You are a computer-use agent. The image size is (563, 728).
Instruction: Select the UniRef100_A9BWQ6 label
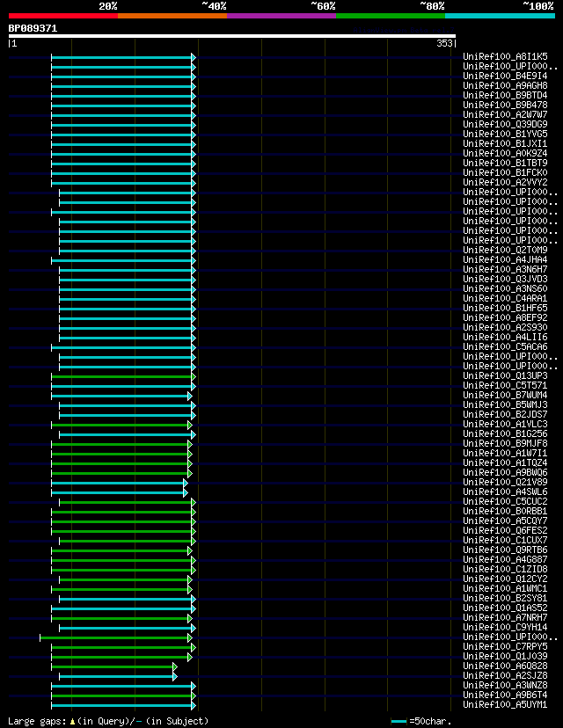[x=505, y=473]
